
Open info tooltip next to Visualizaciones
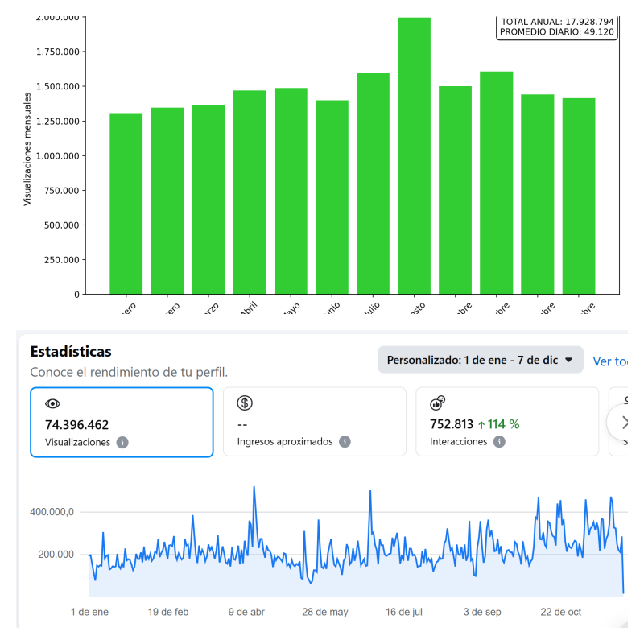tap(122, 442)
